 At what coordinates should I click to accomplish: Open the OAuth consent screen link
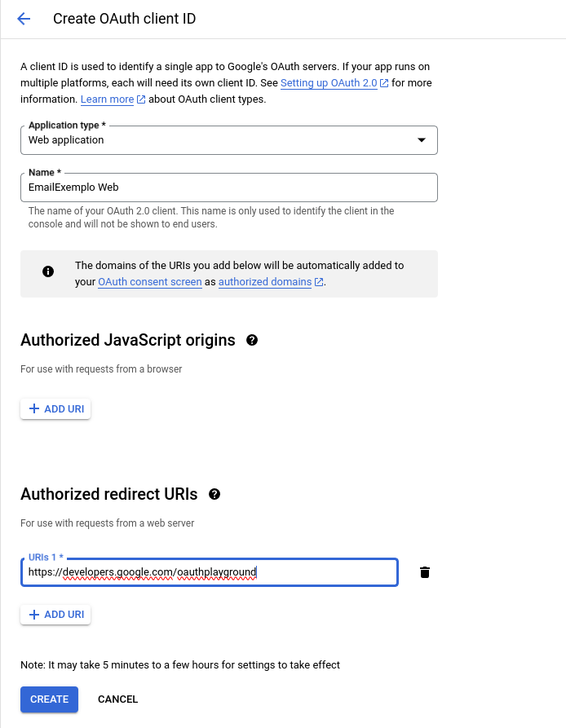point(149,281)
